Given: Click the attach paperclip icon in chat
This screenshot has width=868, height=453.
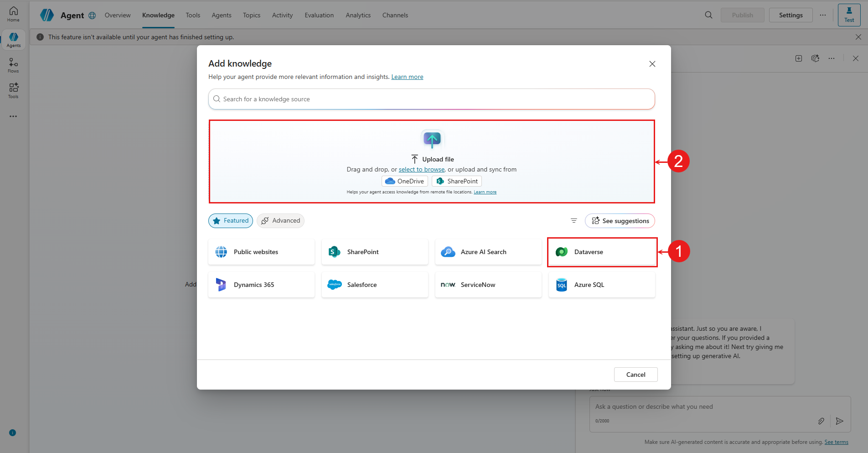Looking at the screenshot, I should (x=821, y=421).
